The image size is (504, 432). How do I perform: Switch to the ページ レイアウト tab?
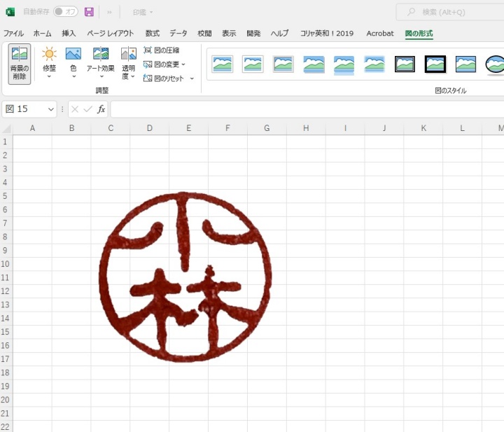111,34
